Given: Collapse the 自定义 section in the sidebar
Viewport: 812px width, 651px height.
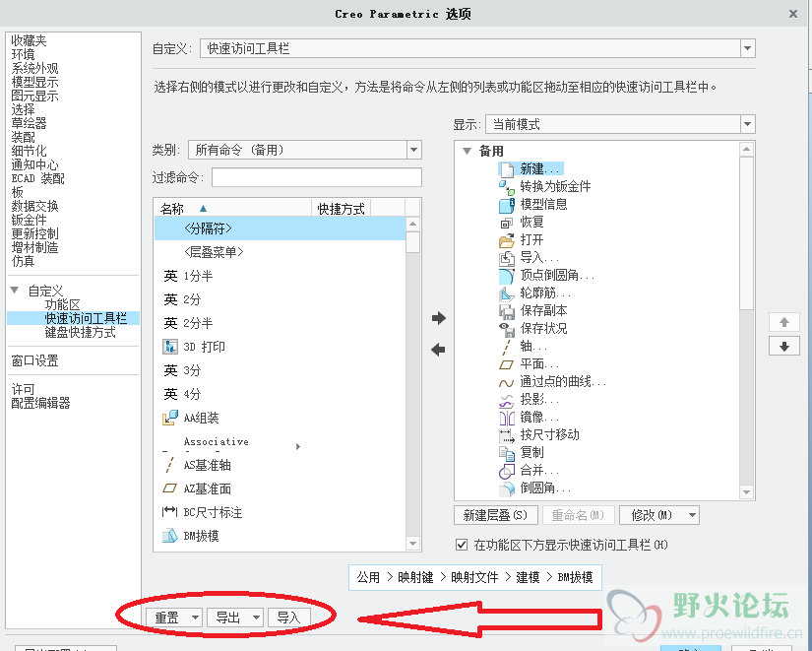Looking at the screenshot, I should coord(15,291).
